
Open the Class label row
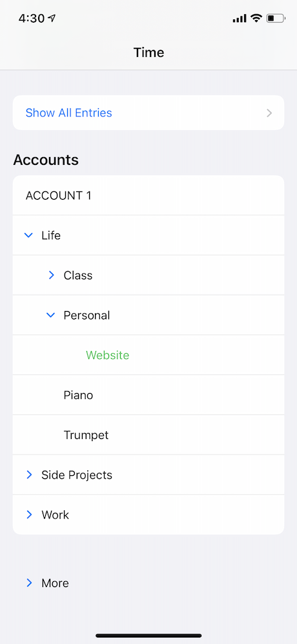(148, 275)
